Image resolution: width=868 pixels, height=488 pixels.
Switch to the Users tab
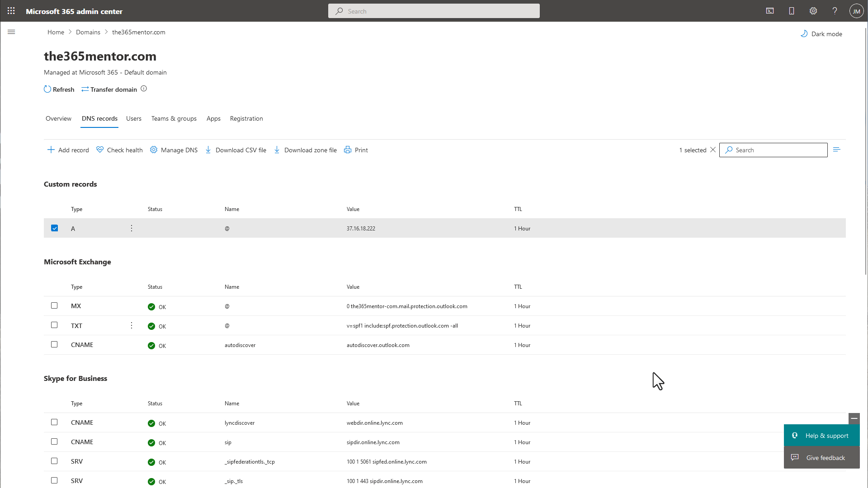[x=134, y=118]
